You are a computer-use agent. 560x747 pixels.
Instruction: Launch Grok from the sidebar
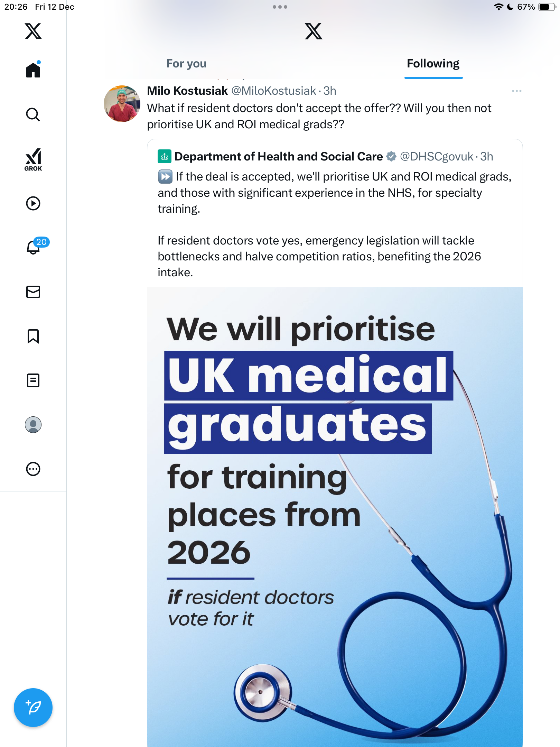[33, 159]
